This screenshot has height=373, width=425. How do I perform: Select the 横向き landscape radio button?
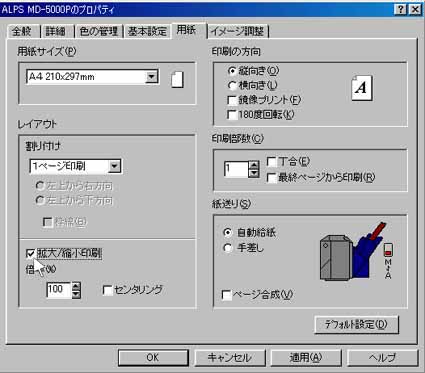232,85
